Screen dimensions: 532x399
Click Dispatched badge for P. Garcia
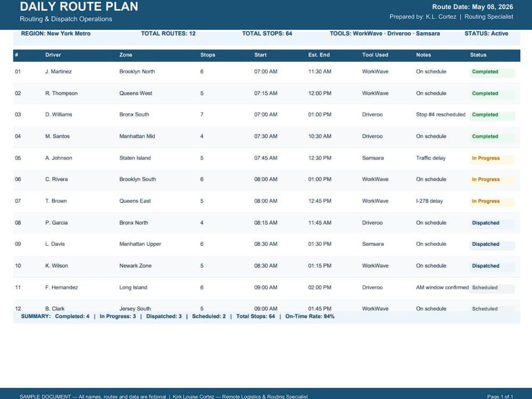pyautogui.click(x=492, y=223)
